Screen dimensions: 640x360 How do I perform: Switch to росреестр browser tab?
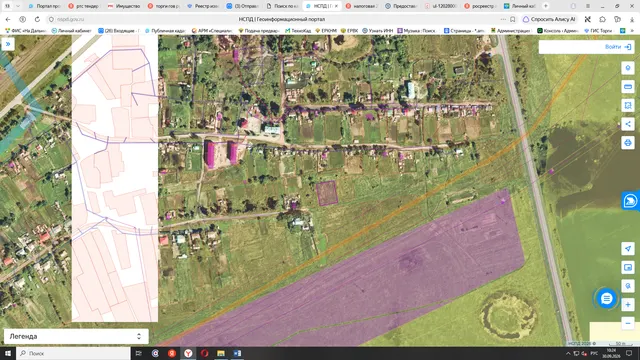(x=480, y=6)
